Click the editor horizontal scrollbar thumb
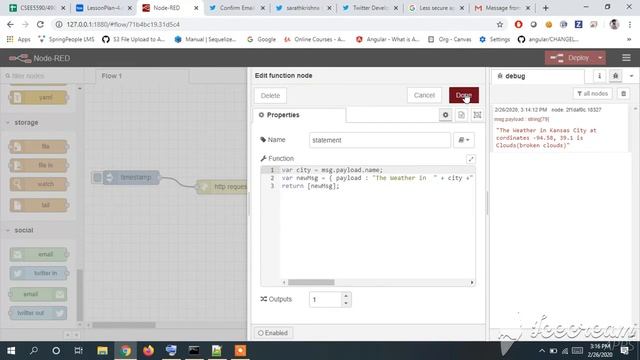 coord(311,282)
